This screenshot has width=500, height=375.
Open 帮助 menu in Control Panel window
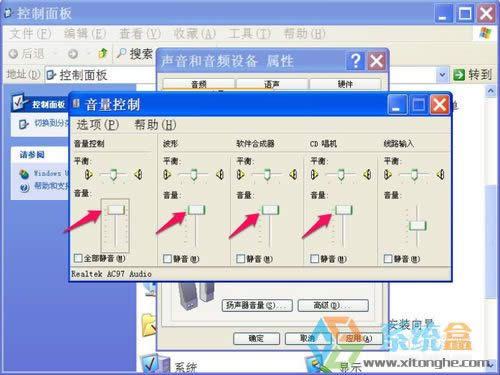pyautogui.click(x=304, y=34)
